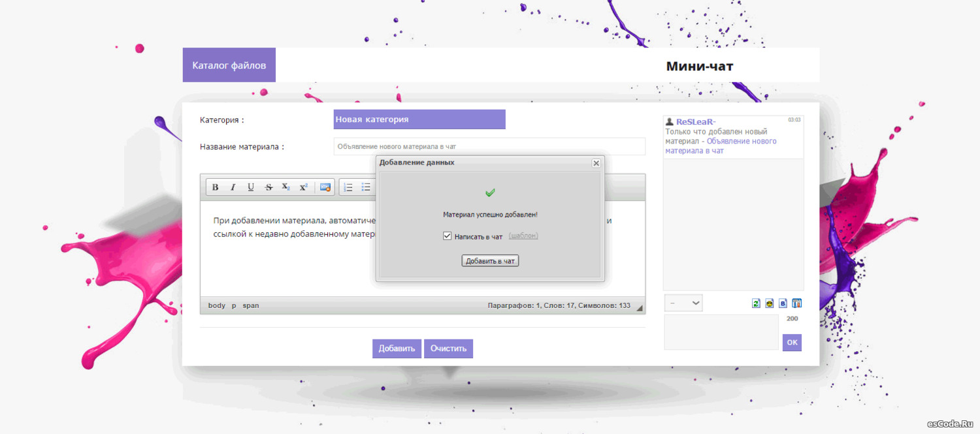Open the "Каталог файлов" tab
This screenshot has width=980, height=434.
[229, 65]
